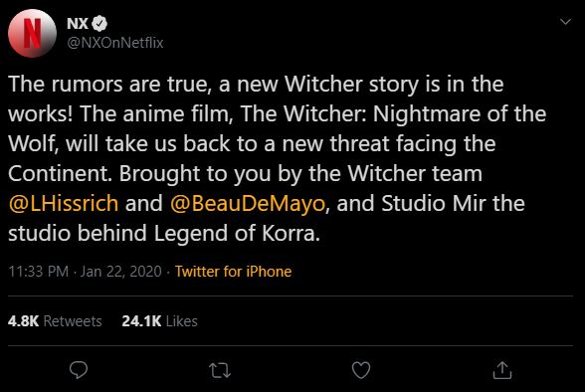Click the 11:33 PM timestamp

click(x=39, y=272)
